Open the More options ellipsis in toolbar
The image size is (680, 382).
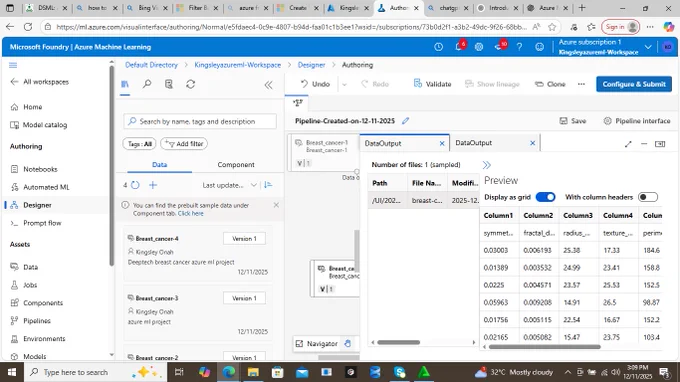(x=581, y=84)
